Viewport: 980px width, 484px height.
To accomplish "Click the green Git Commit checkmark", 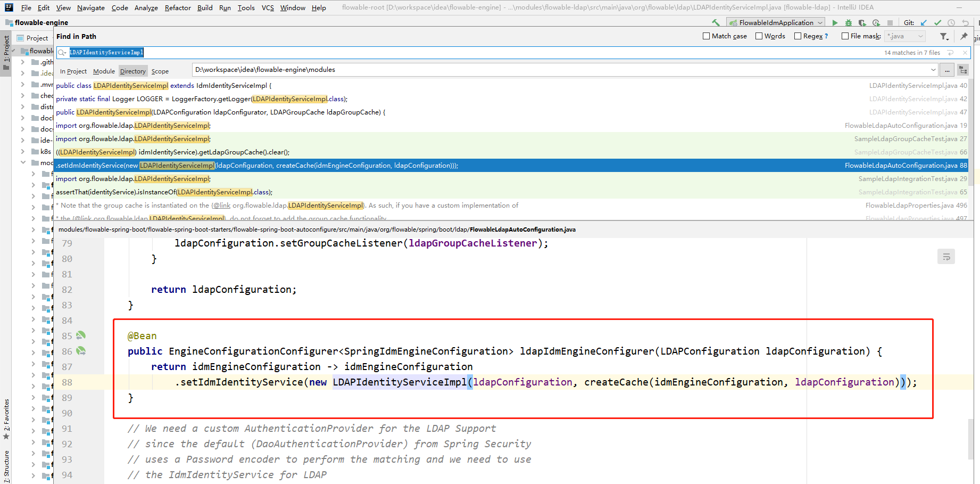I will [937, 22].
